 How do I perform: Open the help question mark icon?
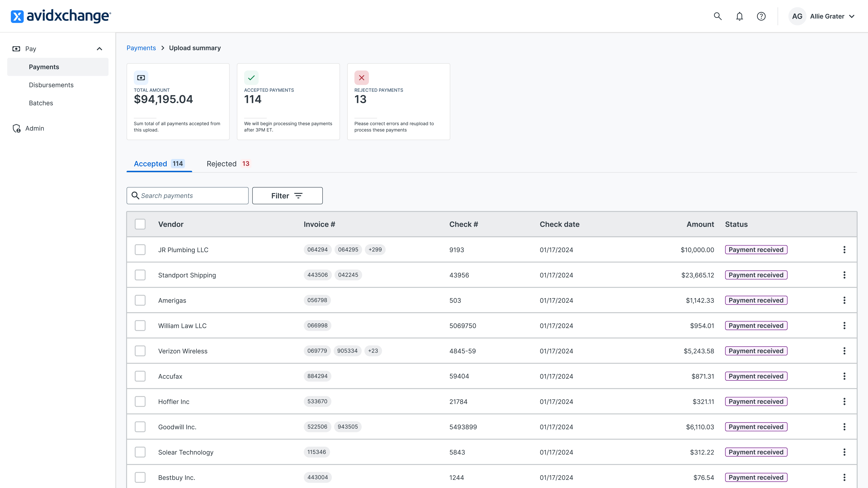tap(761, 16)
